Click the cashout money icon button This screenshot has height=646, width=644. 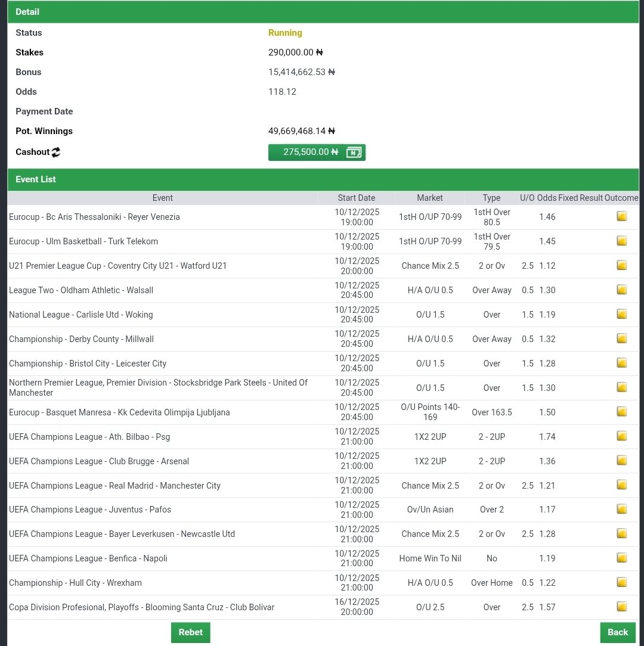[354, 153]
